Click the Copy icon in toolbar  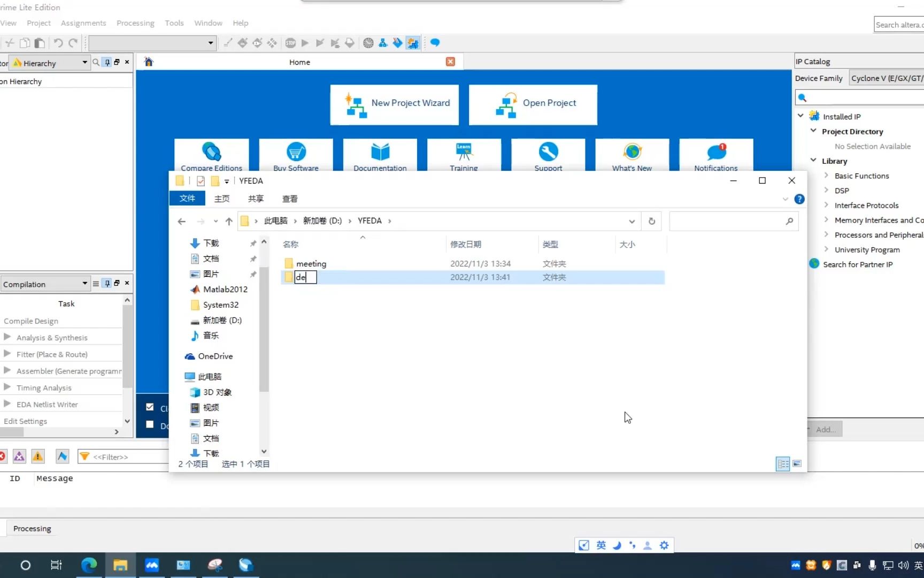[25, 43]
